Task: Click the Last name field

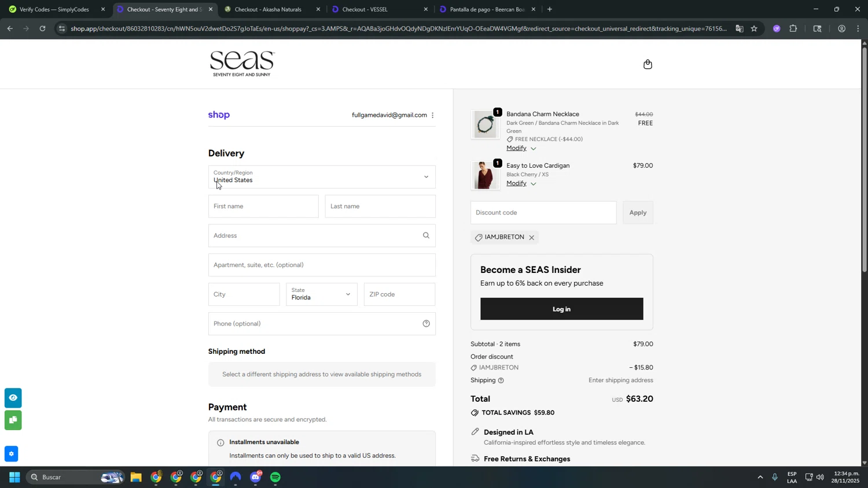Action: pos(380,206)
